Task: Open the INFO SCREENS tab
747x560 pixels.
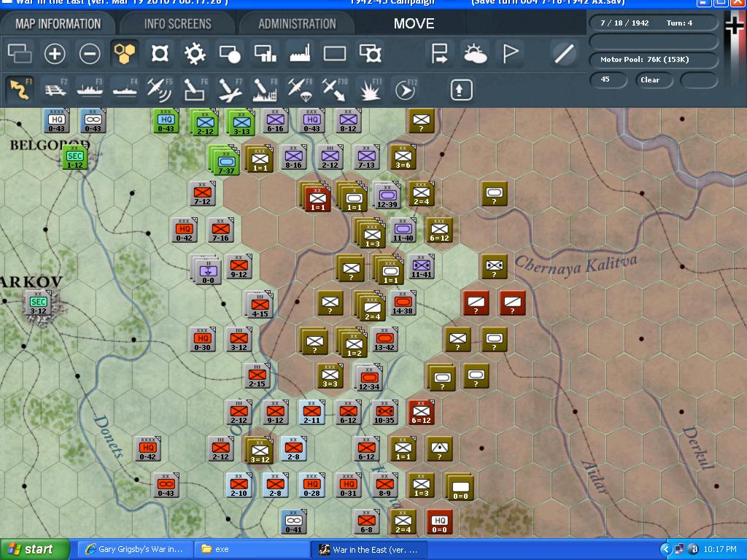Action: [x=178, y=24]
